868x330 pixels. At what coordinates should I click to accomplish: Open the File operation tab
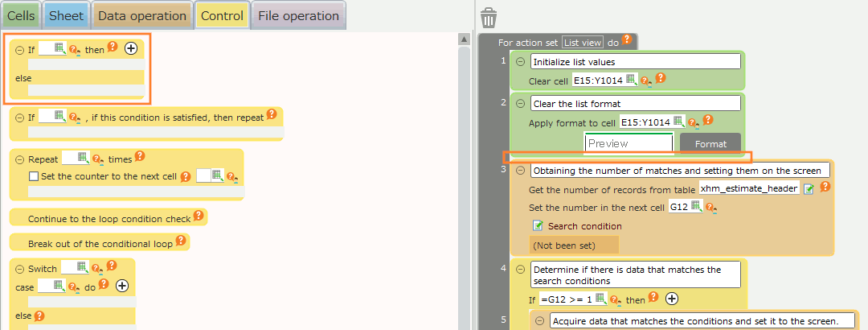(298, 15)
